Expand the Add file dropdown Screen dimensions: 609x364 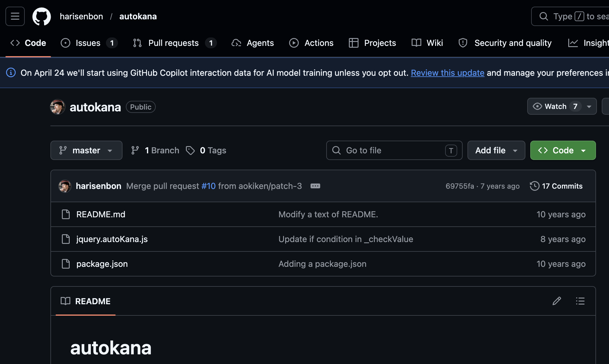tap(496, 150)
